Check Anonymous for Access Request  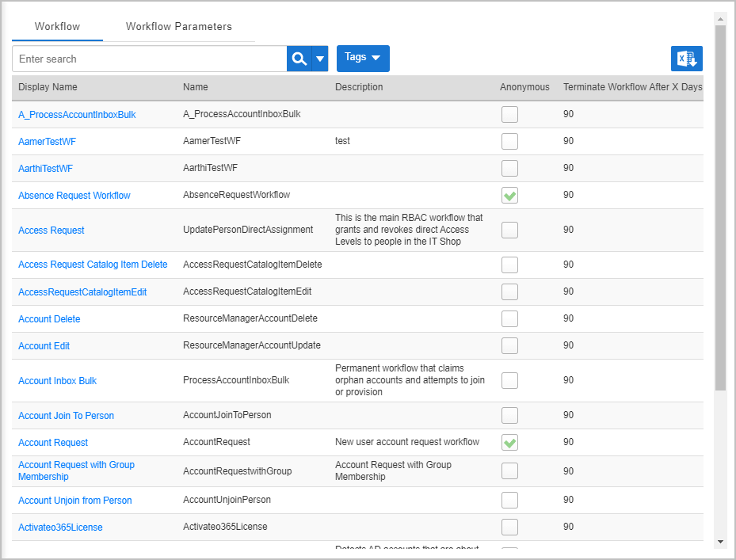[x=509, y=230]
